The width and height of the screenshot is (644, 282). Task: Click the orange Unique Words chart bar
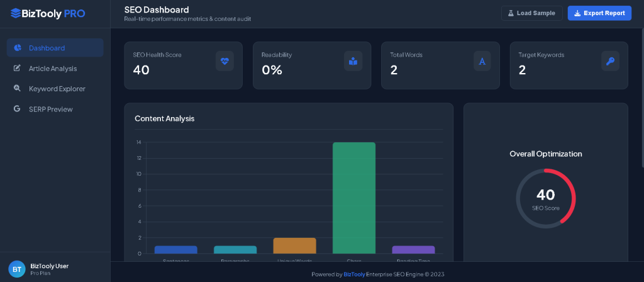pyautogui.click(x=294, y=246)
